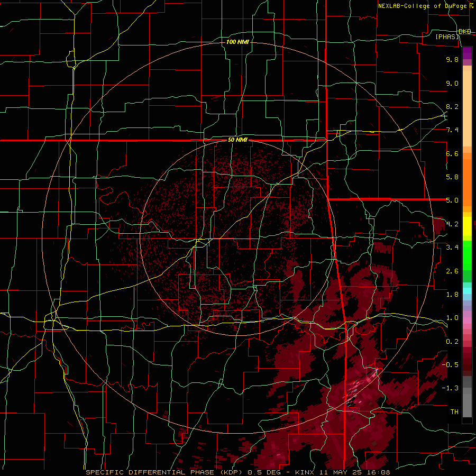476x476 pixels.
Task: Click the 50 NMI range ring label
Action: (x=237, y=140)
